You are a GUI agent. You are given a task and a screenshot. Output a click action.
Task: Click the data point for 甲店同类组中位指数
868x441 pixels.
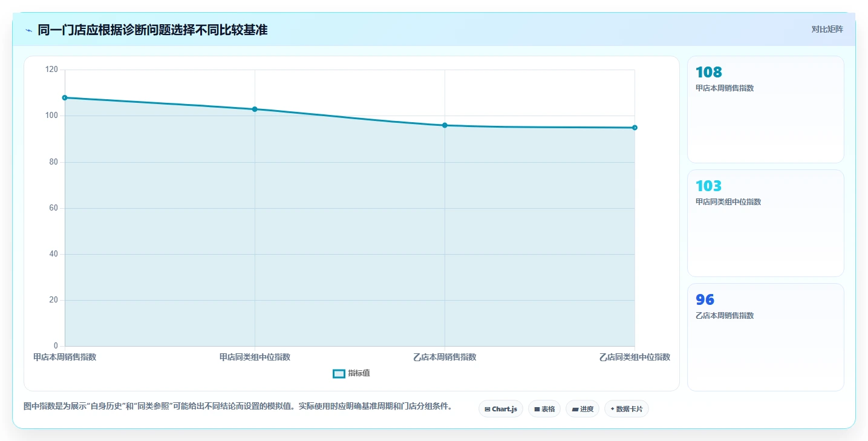point(255,109)
